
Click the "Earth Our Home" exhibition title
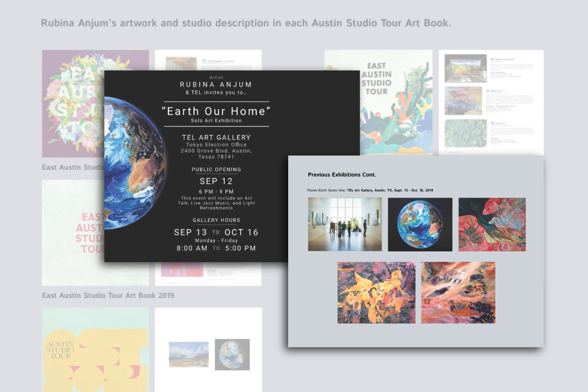click(x=216, y=111)
